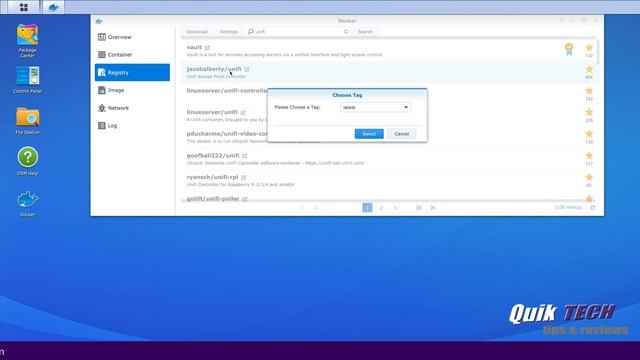The height and width of the screenshot is (360, 640).
Task: Select page 1 of results
Action: pyautogui.click(x=367, y=208)
